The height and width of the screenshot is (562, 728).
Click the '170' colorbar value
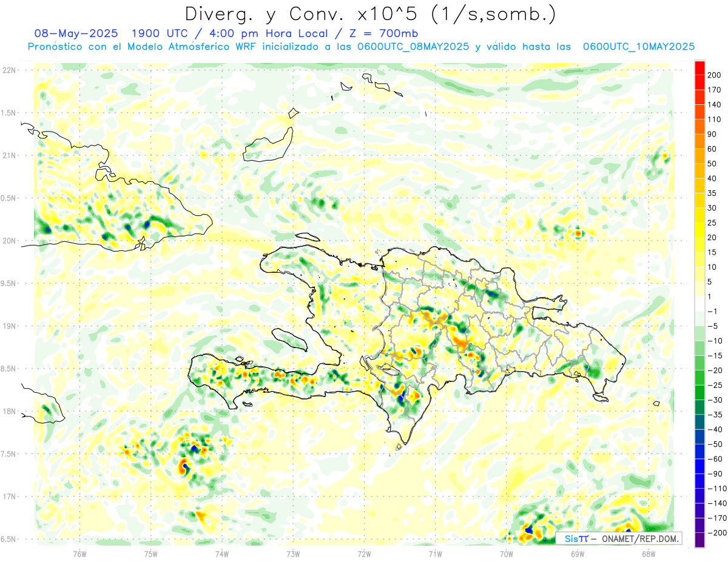coord(714,90)
